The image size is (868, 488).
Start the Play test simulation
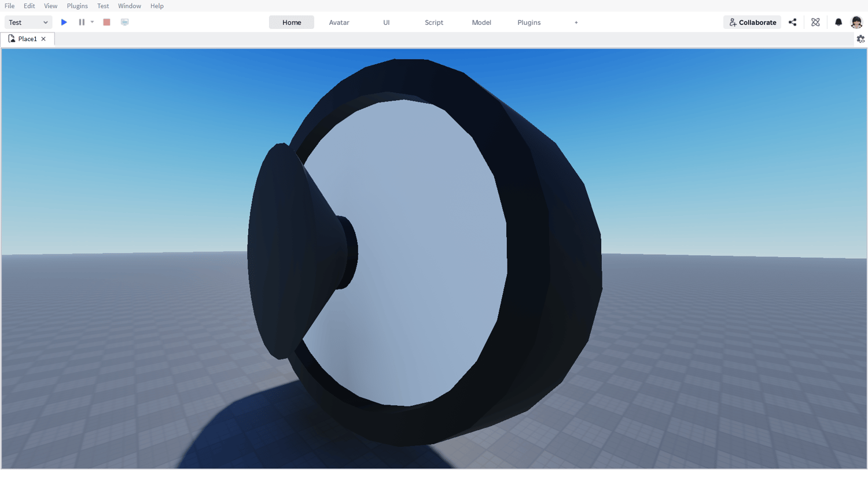[64, 22]
